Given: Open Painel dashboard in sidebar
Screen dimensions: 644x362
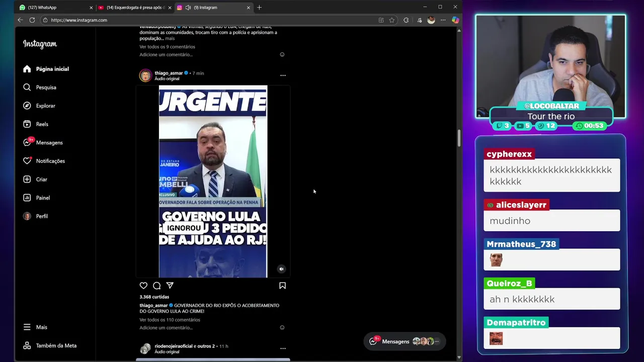Looking at the screenshot, I should pyautogui.click(x=37, y=198).
